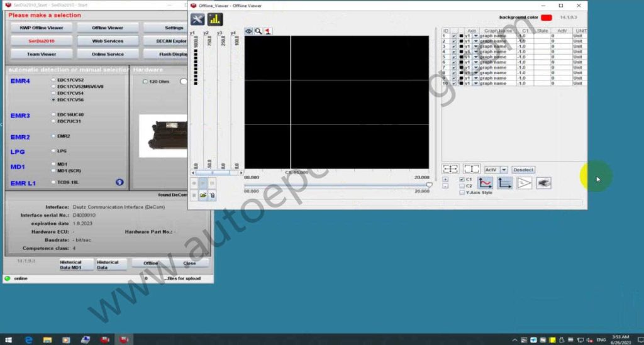
Task: Click the blue info icon beside TCD9-18L
Action: (x=119, y=182)
